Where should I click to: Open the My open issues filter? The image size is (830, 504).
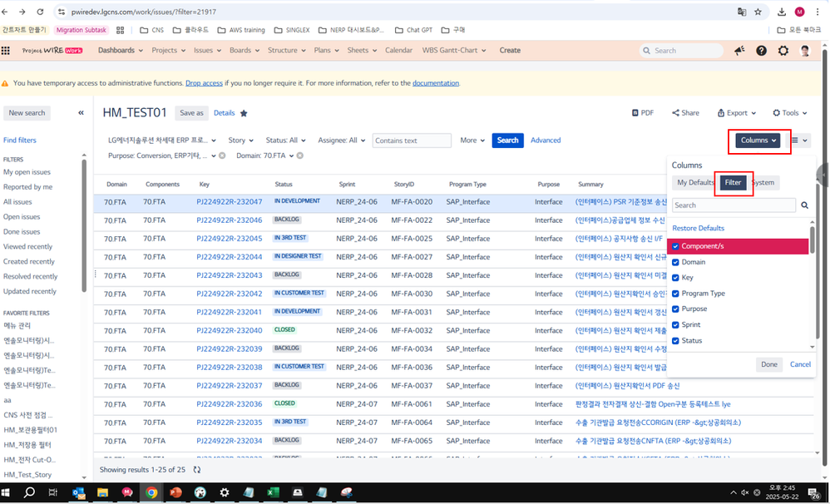tap(27, 172)
